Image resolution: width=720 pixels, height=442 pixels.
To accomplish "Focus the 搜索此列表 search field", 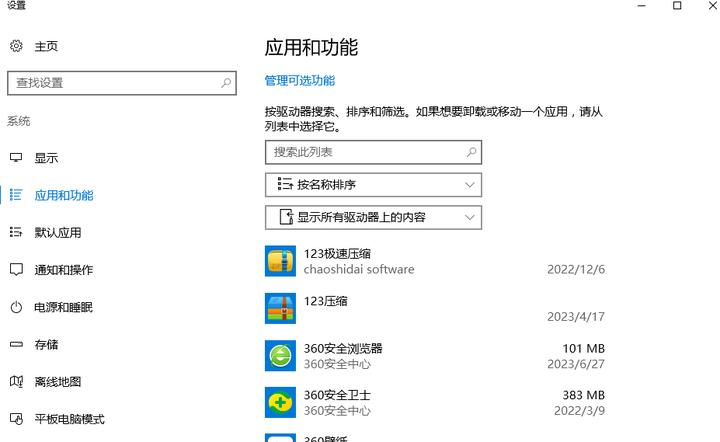I will click(x=373, y=152).
